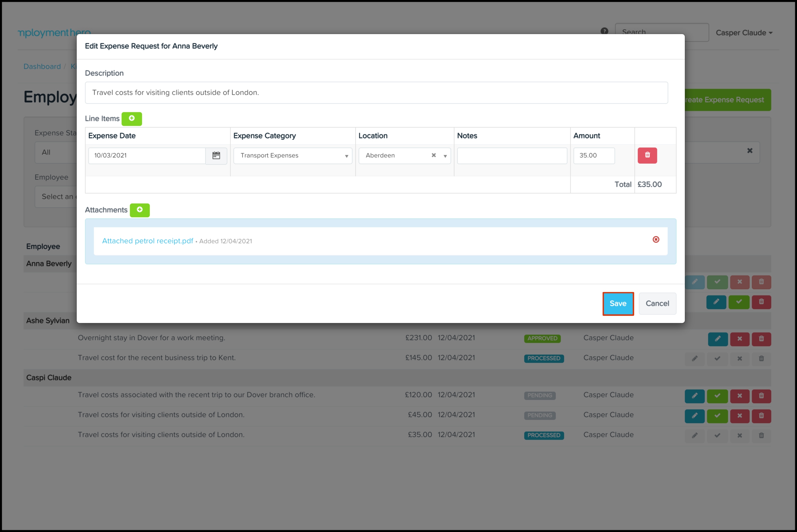Decline Caspi Claude's £45.00 pending expense
This screenshot has height=532, width=797.
click(739, 416)
